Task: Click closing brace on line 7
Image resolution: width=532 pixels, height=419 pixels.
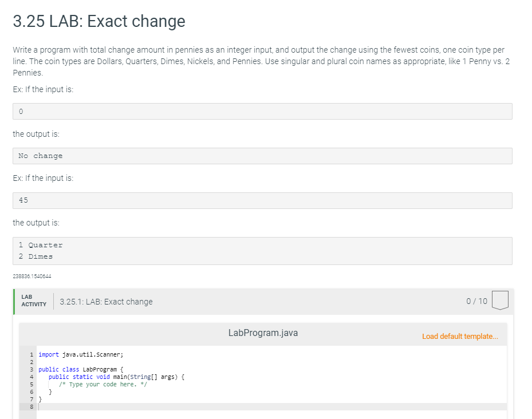Action: (x=39, y=399)
